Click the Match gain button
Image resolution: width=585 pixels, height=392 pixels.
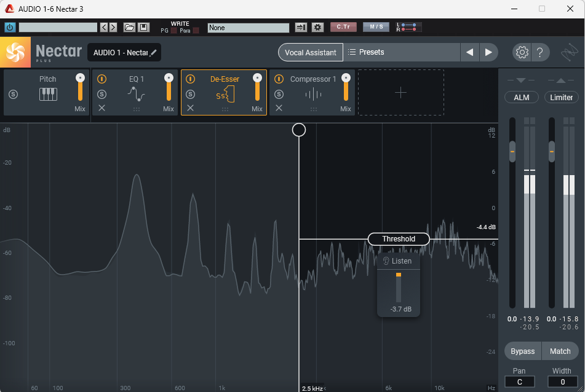560,351
